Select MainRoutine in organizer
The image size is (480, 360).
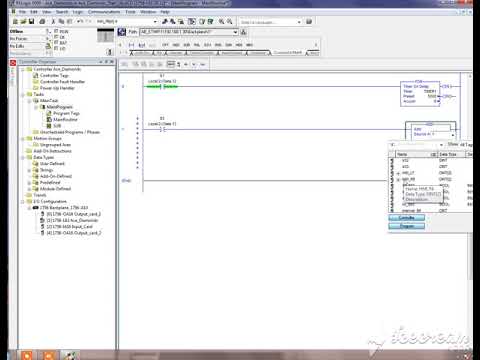point(65,119)
